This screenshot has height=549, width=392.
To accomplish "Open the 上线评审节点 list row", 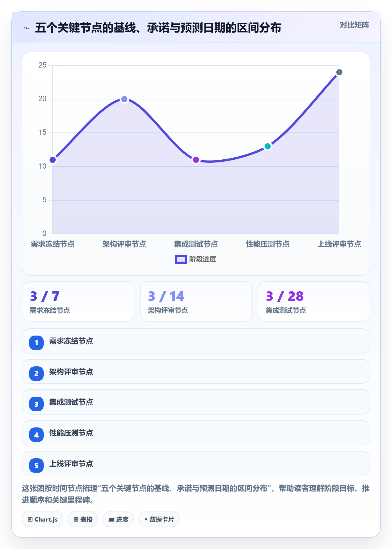I will pos(196,464).
